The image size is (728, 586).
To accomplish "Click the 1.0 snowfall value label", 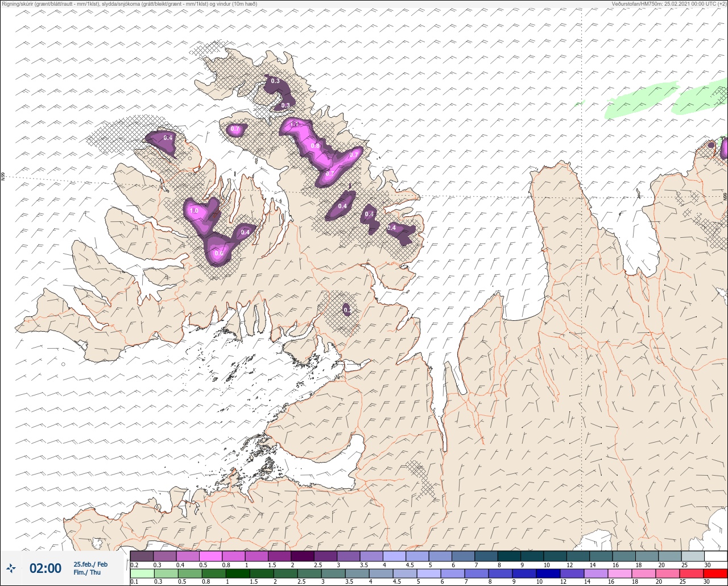I will point(194,211).
